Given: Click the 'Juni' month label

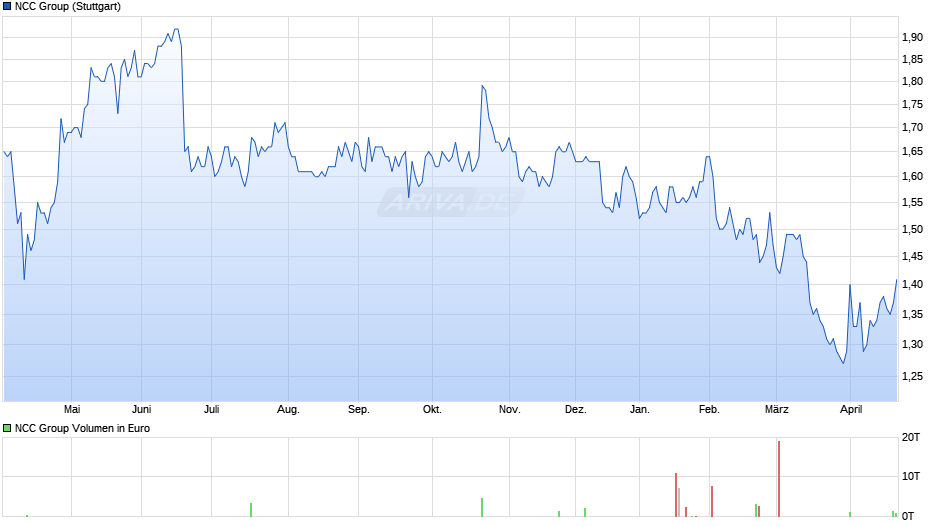Looking at the screenshot, I should [x=141, y=409].
